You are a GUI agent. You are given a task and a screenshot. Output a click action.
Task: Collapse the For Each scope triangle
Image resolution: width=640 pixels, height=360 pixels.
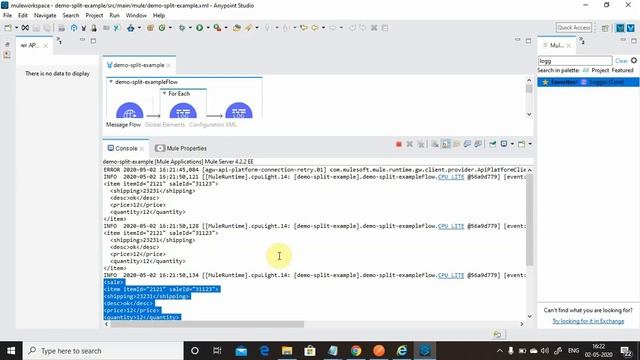[164, 93]
